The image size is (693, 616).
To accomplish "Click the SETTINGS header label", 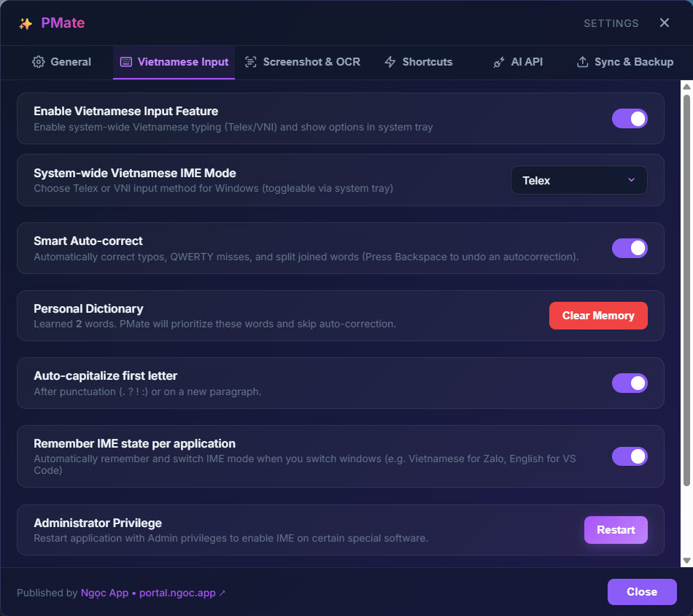I will tap(611, 23).
